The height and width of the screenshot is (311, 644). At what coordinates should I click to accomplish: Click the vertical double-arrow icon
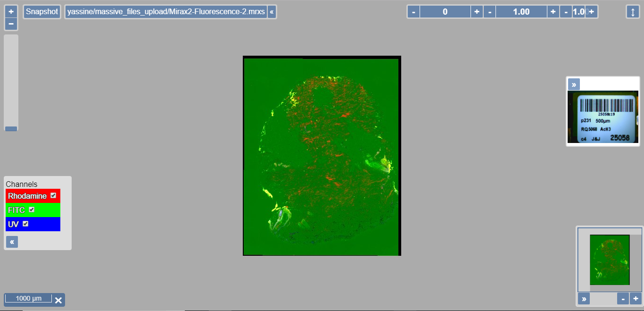[x=633, y=12]
